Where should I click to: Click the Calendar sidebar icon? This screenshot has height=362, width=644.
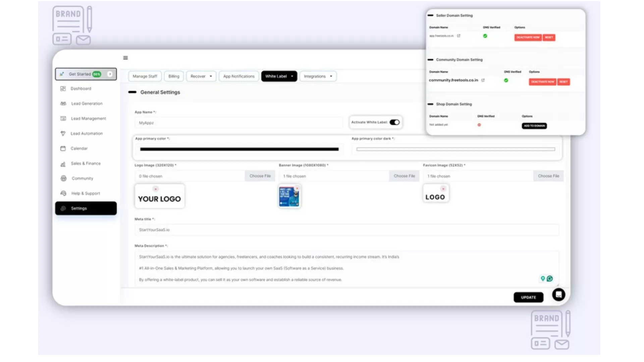coord(63,148)
